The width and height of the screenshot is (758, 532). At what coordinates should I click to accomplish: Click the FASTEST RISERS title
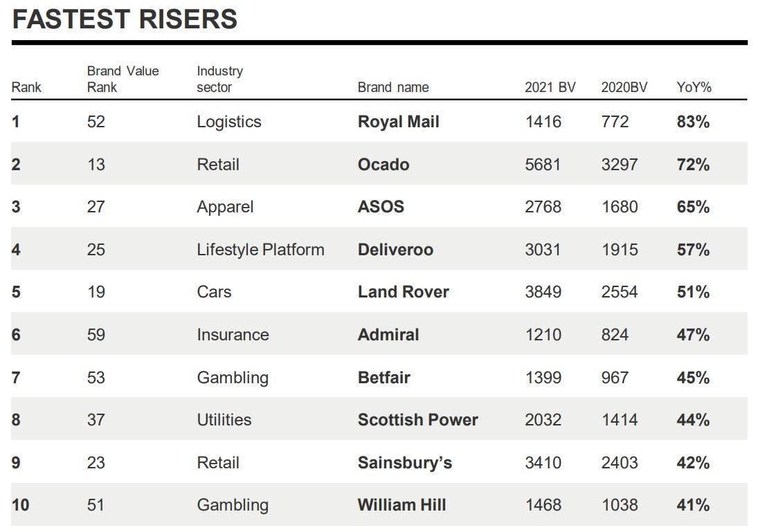coord(125,19)
